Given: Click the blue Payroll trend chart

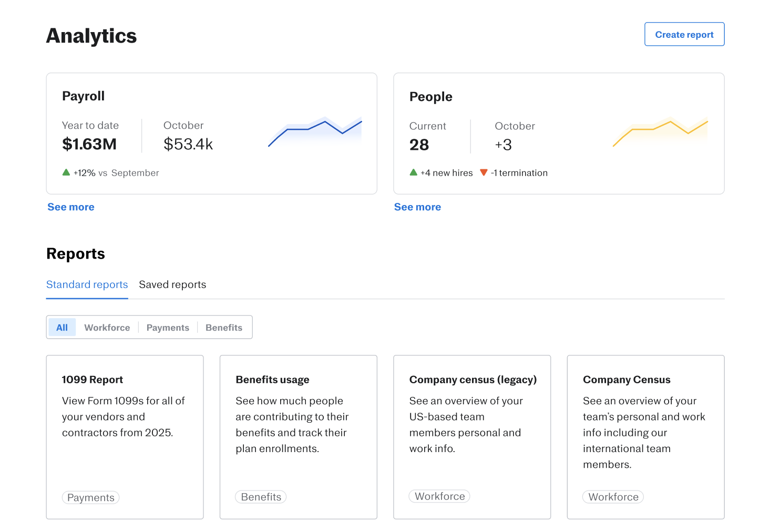Looking at the screenshot, I should tap(315, 131).
